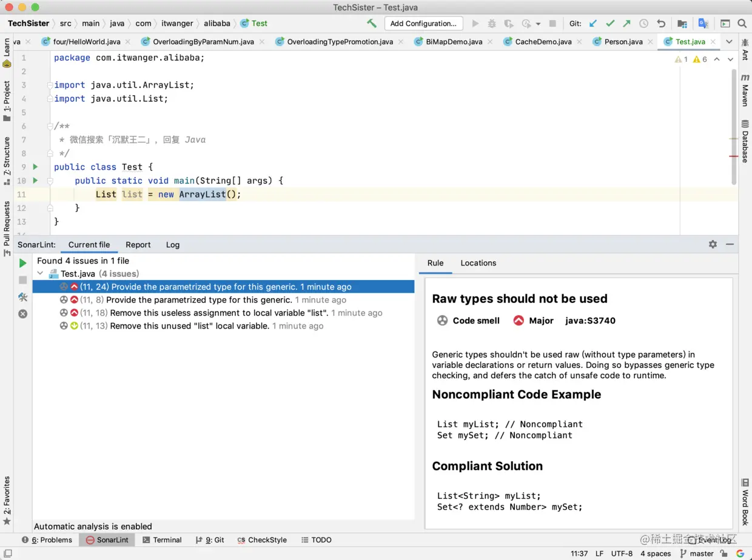Switch to OverloadingByParamNum.java tab
This screenshot has width=752, height=560.
pyautogui.click(x=203, y=42)
